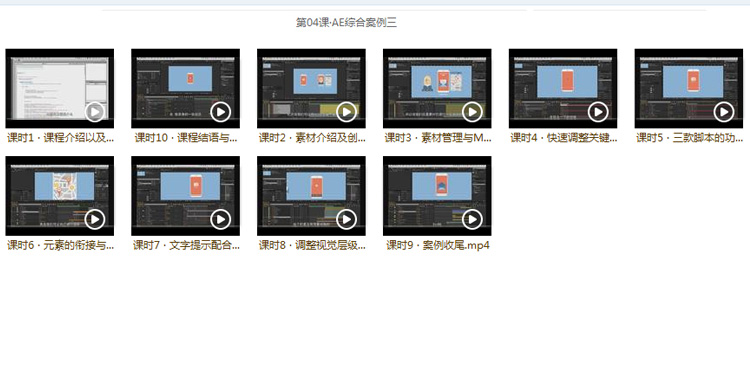Open the 课时7 文字提示配合 video thumbnail
Screen dimensions: 750x375
click(x=186, y=196)
